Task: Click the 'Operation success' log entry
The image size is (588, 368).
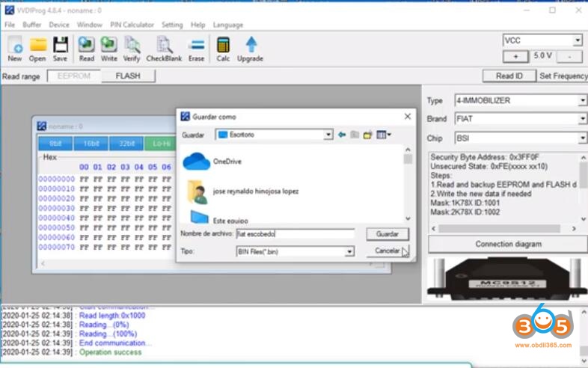Action: pyautogui.click(x=110, y=352)
